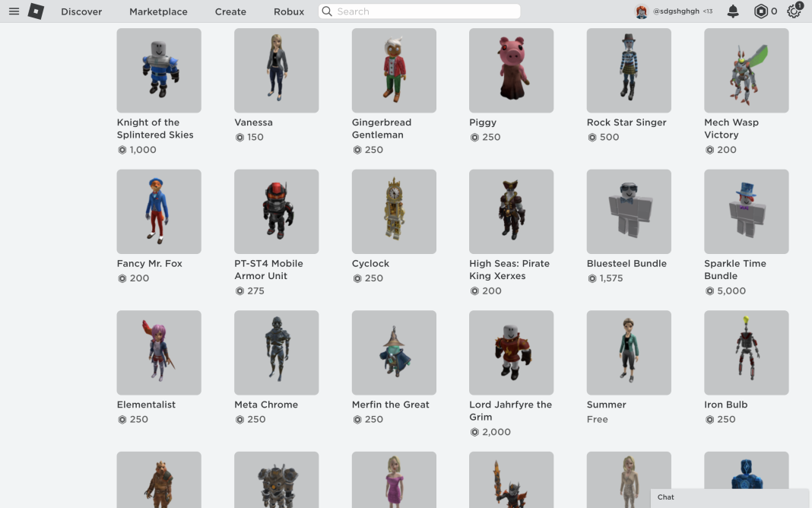Go to the Discover tab
The width and height of the screenshot is (812, 508).
[81, 11]
